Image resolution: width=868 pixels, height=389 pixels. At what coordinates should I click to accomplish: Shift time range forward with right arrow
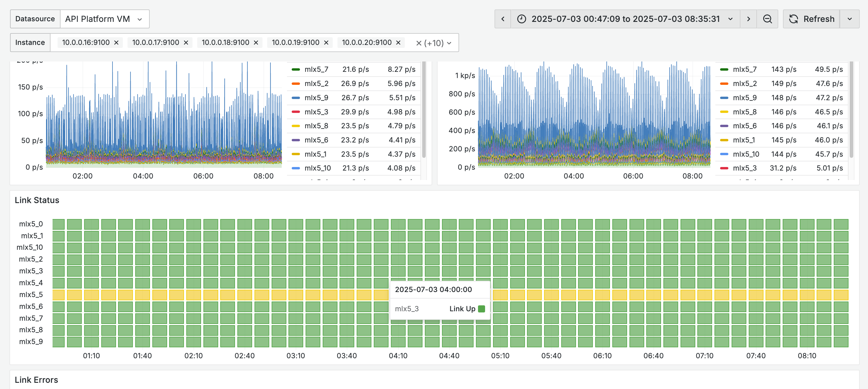[748, 19]
